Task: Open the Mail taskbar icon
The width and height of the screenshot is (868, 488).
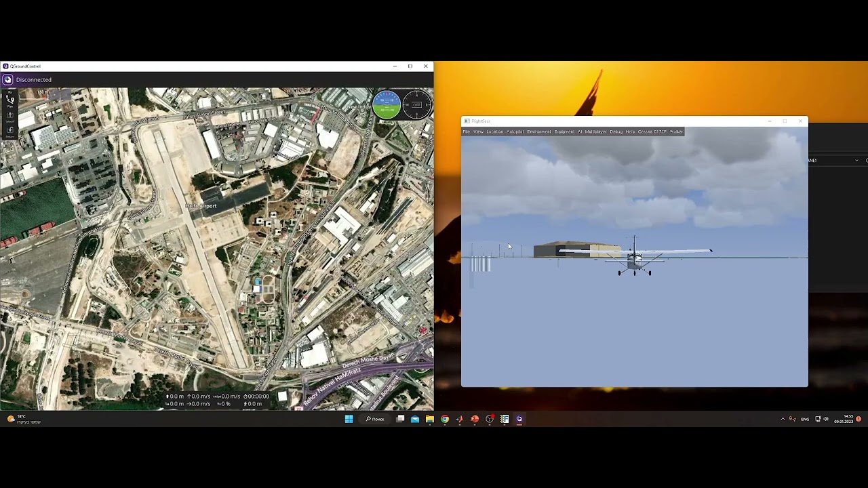Action: [x=414, y=419]
